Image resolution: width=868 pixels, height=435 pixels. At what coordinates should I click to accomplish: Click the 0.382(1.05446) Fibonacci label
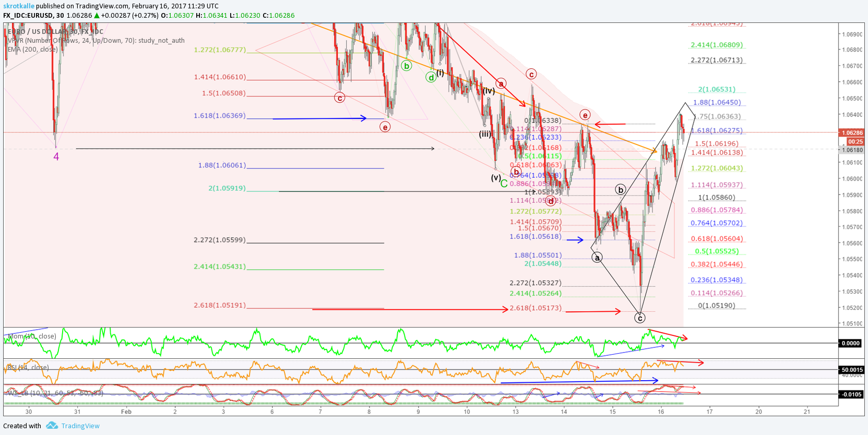[x=717, y=264]
